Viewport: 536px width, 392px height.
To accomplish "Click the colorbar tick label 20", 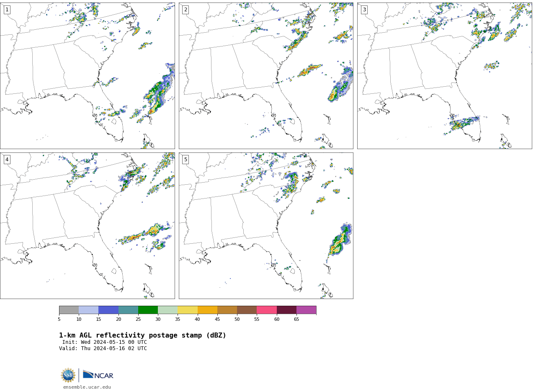I will pos(119,320).
